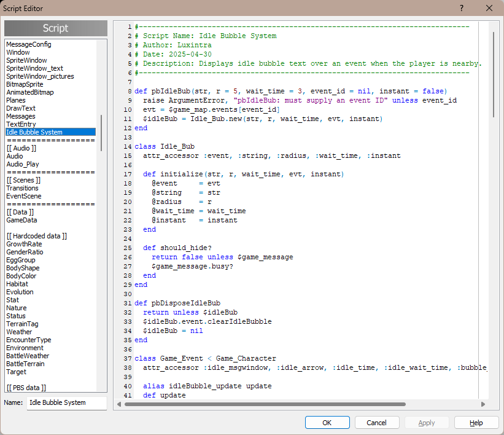
Task: Open the Audio_Play script
Action: coord(23,164)
